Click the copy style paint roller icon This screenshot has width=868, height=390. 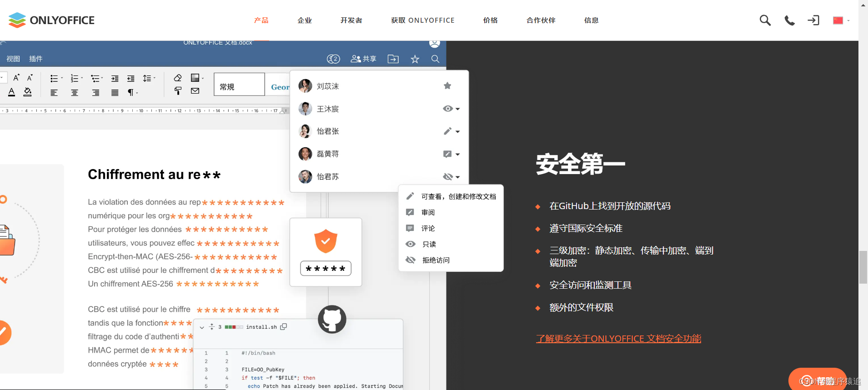pos(178,91)
